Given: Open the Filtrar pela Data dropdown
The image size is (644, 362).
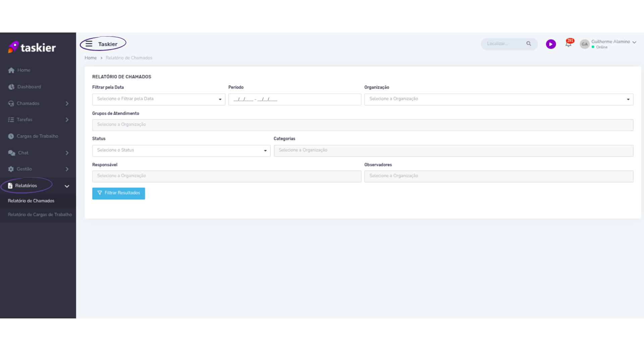Looking at the screenshot, I should (x=158, y=99).
